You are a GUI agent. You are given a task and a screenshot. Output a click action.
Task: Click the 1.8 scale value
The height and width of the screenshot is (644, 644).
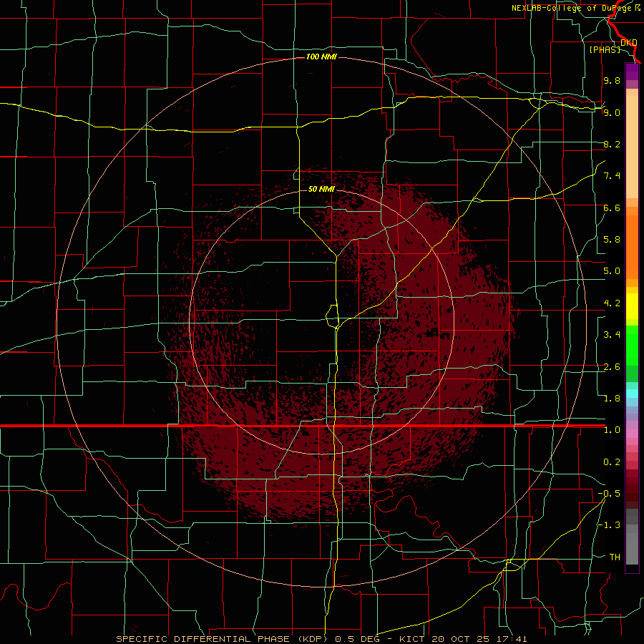click(612, 399)
